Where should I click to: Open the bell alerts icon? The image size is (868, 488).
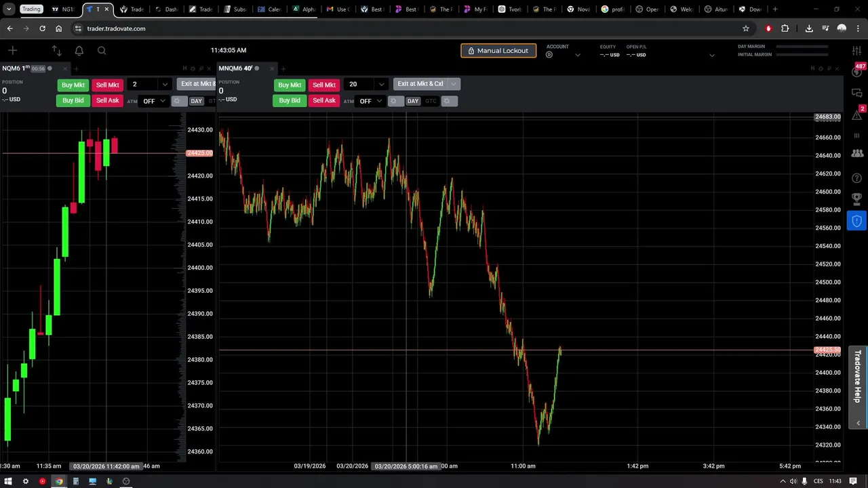click(x=79, y=50)
